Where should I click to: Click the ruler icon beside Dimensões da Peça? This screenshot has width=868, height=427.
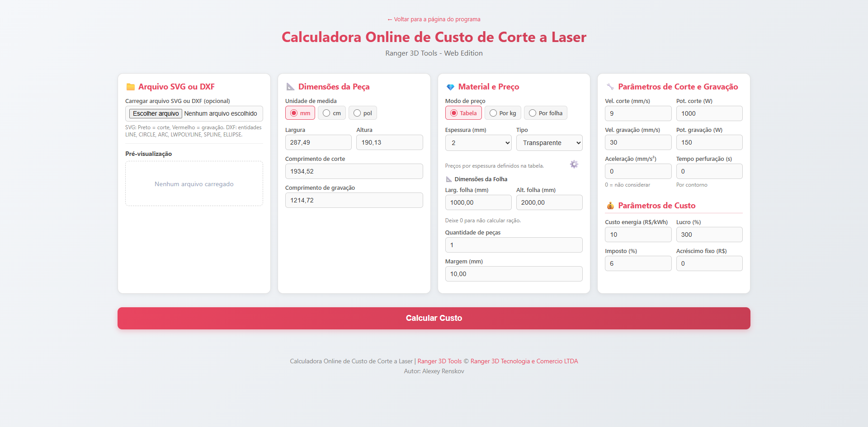290,86
